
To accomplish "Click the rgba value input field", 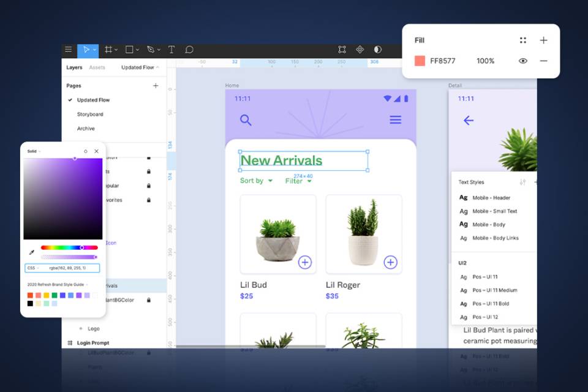I will [x=67, y=268].
